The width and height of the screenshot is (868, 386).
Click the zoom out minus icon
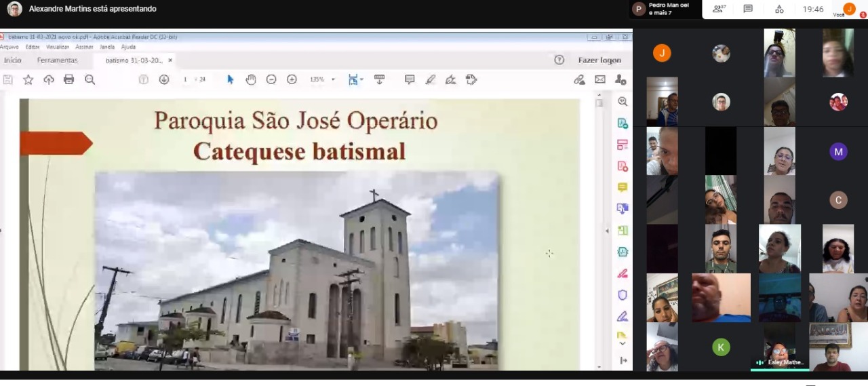[x=271, y=79]
